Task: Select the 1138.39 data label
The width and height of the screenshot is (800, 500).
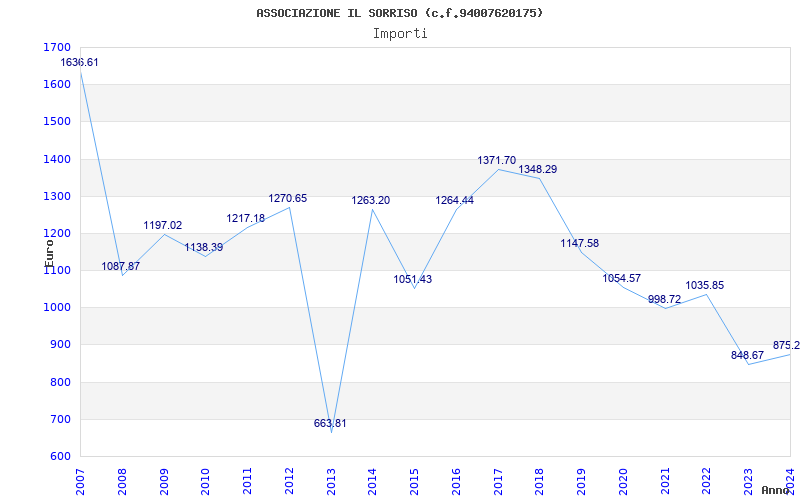Action: (x=204, y=247)
